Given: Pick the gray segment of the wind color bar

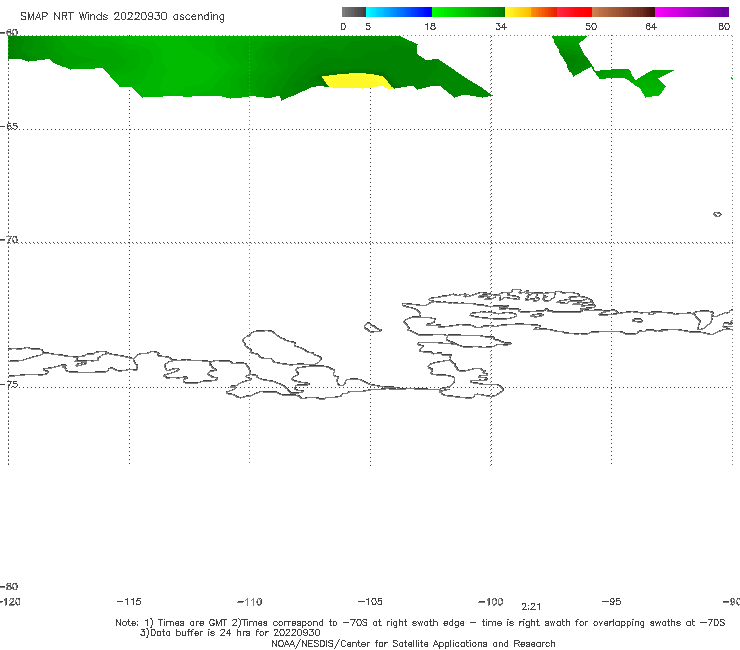Looking at the screenshot, I should tap(353, 12).
